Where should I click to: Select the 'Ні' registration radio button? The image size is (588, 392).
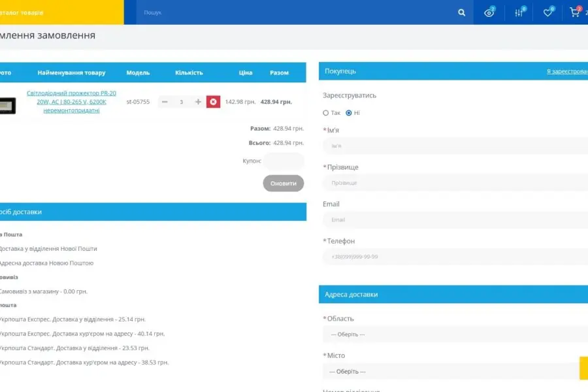click(349, 113)
